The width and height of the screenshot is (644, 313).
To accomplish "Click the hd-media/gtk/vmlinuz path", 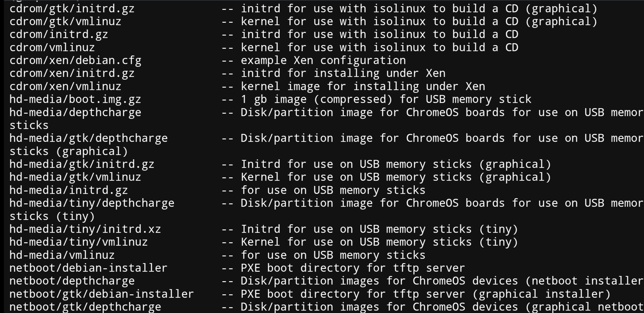I will pyautogui.click(x=75, y=177).
